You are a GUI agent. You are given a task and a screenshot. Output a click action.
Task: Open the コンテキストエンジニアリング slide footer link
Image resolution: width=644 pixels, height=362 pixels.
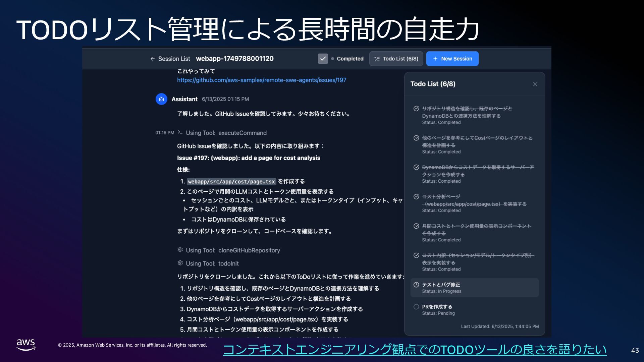(415, 350)
